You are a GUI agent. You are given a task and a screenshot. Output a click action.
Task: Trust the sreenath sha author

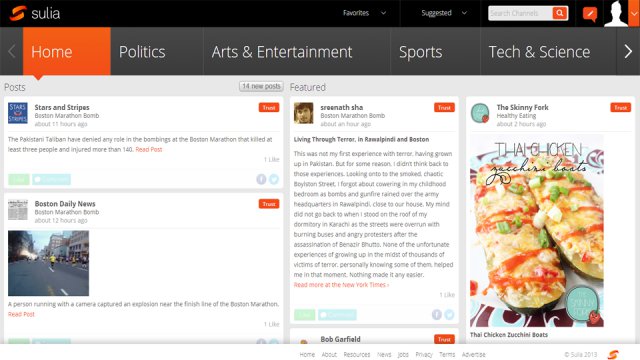[x=444, y=107]
